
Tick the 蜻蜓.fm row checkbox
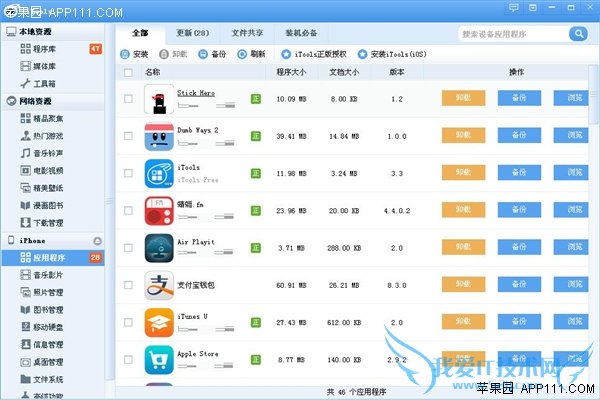click(128, 211)
